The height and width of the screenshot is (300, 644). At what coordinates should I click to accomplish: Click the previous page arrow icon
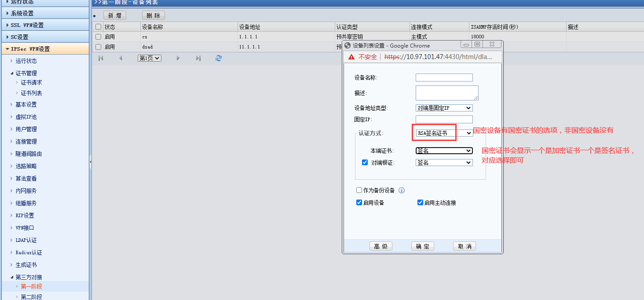pos(121,58)
